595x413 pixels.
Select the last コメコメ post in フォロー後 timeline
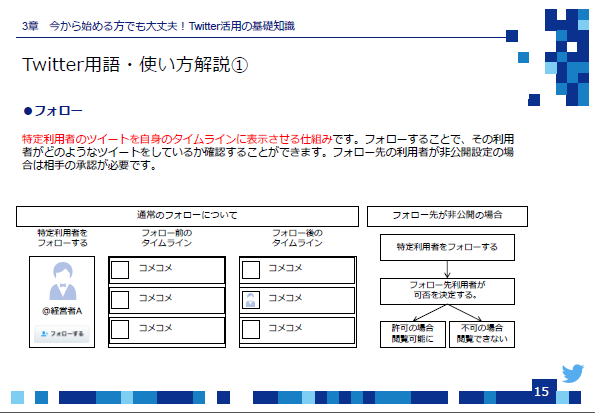tap(297, 330)
